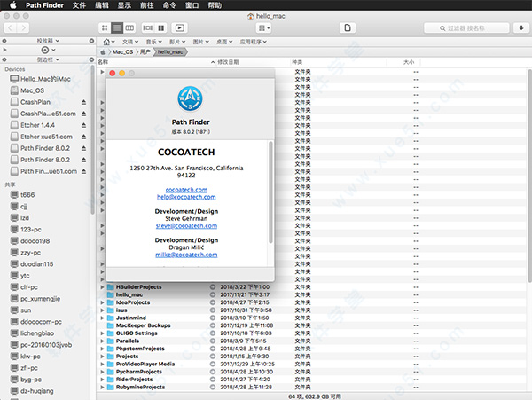532x400 pixels.
Task: Click the filter by name search field
Action: pyautogui.click(x=466, y=28)
